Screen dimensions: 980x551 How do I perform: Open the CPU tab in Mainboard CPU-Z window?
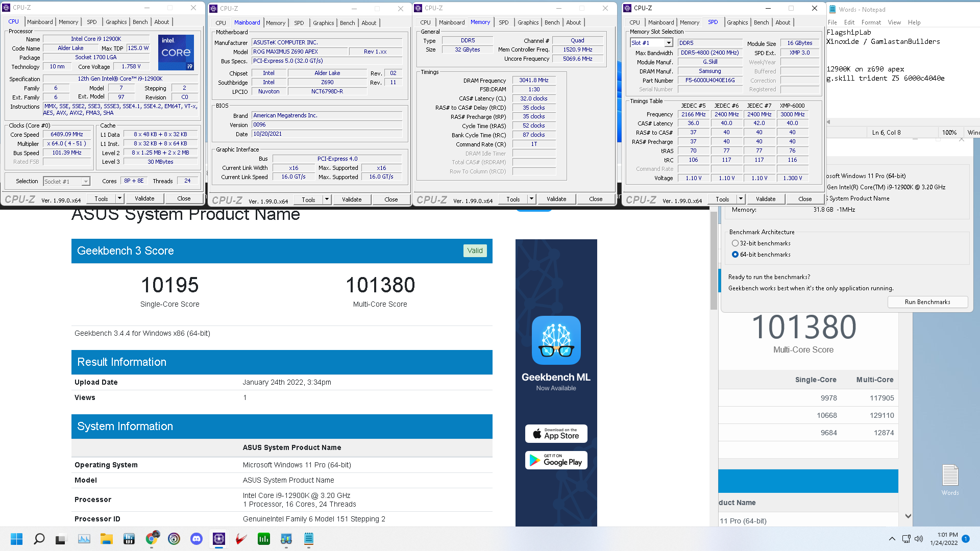[220, 23]
